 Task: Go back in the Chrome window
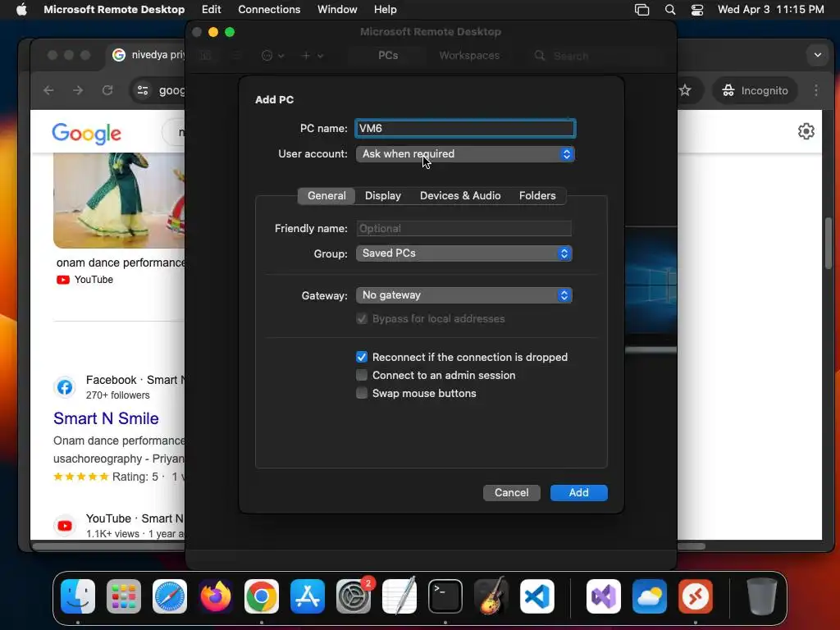(48, 90)
